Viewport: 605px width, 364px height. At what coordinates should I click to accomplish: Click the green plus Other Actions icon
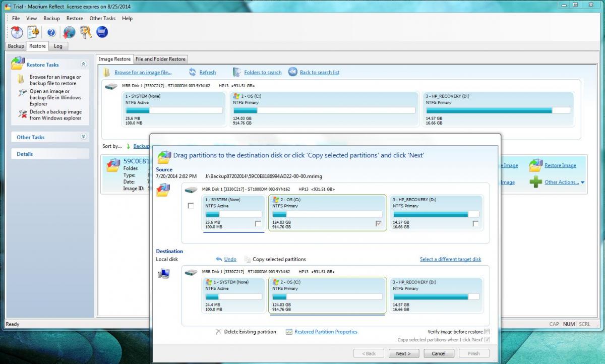point(535,181)
